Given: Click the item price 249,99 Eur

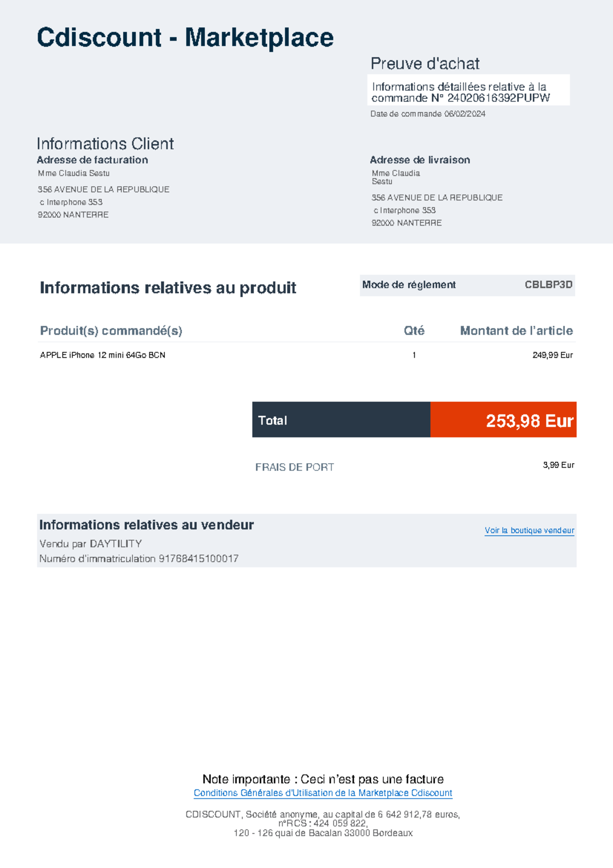Looking at the screenshot, I should click(552, 355).
